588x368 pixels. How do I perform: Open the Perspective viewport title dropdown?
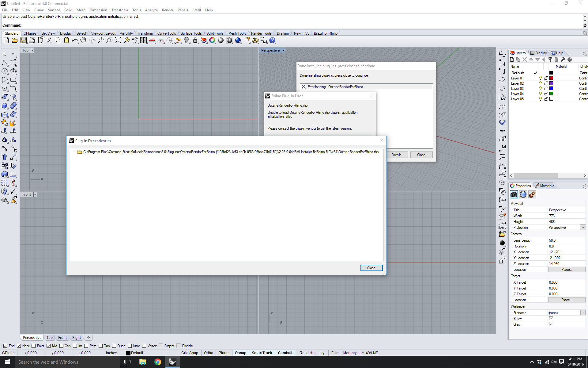(284, 50)
